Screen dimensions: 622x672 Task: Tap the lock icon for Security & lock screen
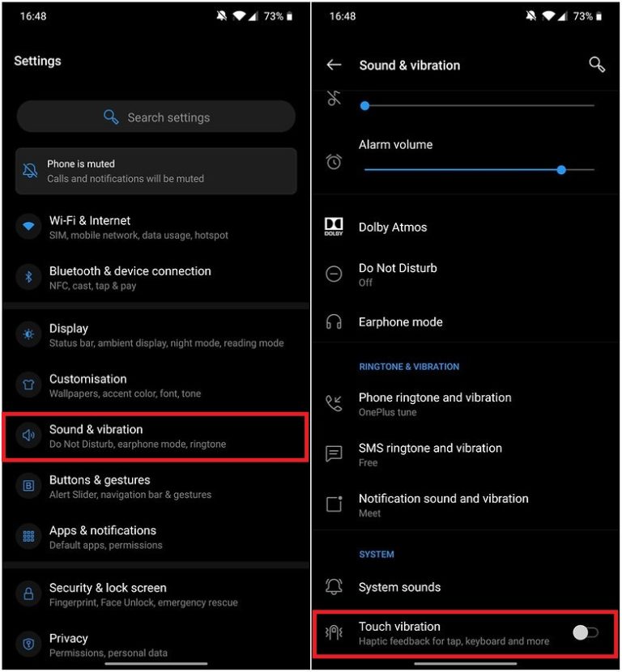[28, 593]
